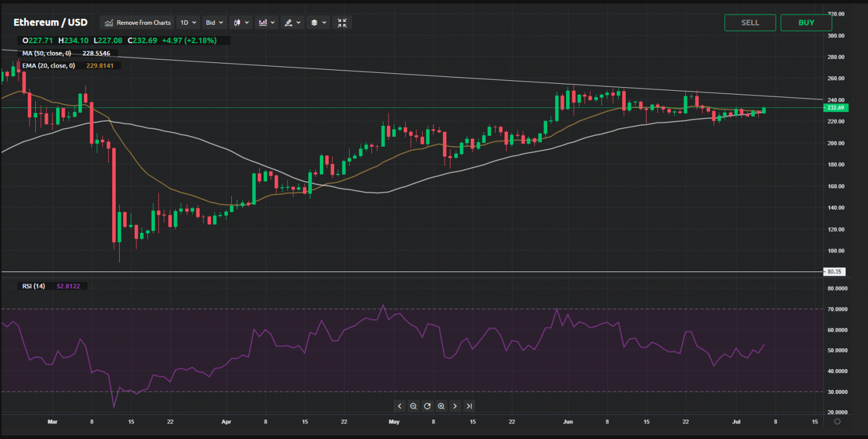Open the candlestick chart type dropdown
The width and height of the screenshot is (868, 439).
coord(241,23)
